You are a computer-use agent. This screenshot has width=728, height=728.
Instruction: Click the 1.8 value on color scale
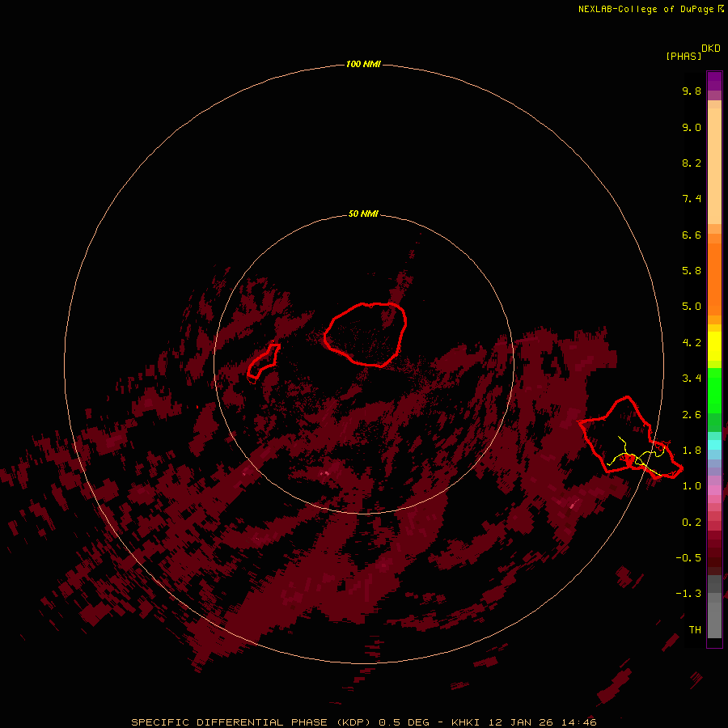point(692,451)
